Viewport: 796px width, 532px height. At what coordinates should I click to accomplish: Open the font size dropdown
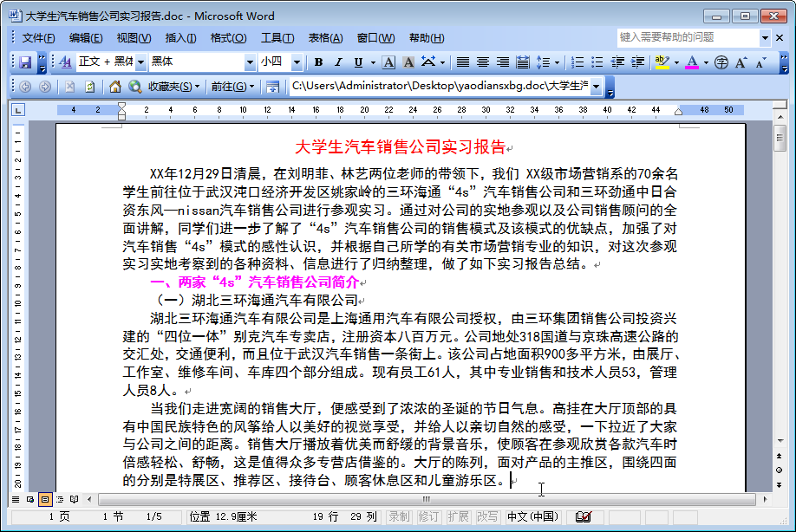(x=297, y=62)
